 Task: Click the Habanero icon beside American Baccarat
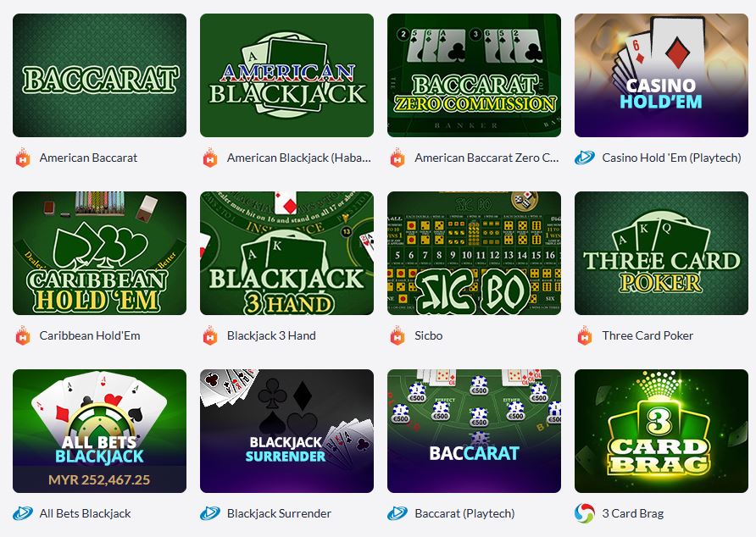point(23,158)
